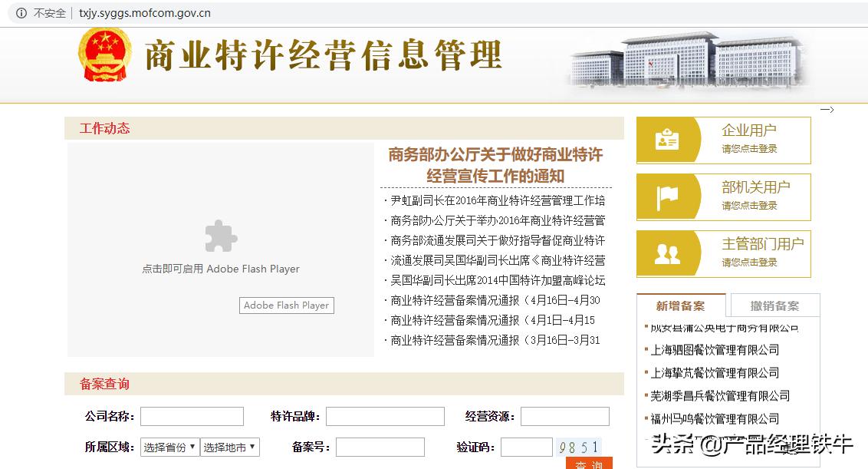
Task: Click the orange 查询 search button
Action: [x=588, y=464]
